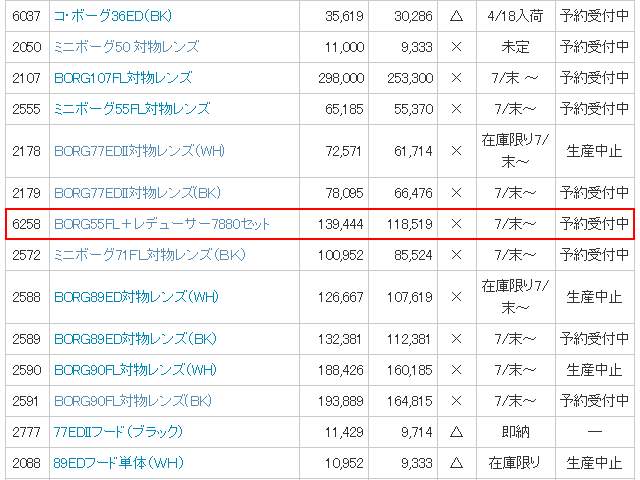Click the price 193,889
The height and width of the screenshot is (480, 640).
341,401
